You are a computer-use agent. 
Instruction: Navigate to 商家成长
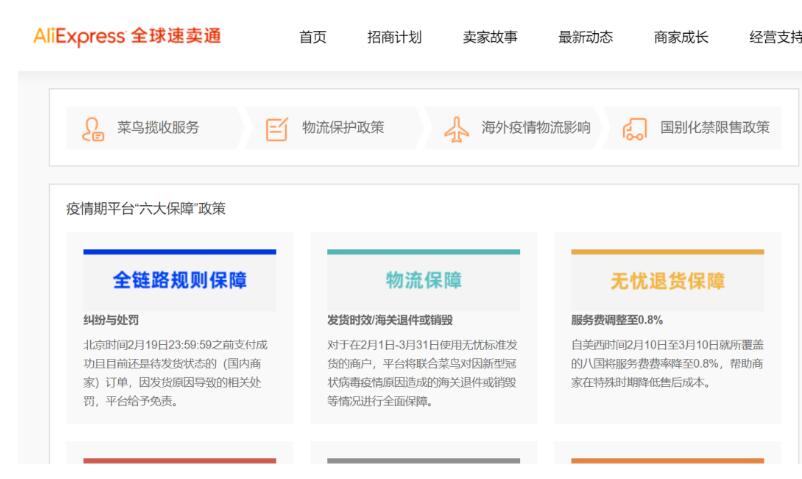[680, 38]
